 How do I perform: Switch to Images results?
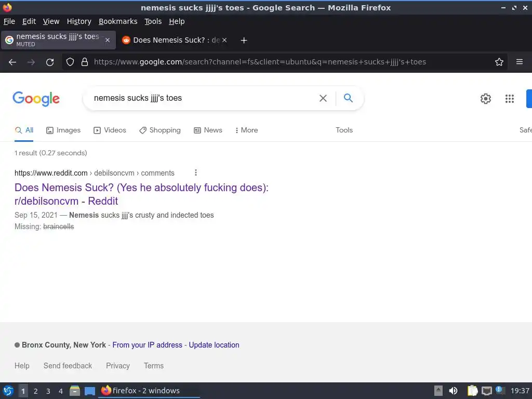pos(63,130)
